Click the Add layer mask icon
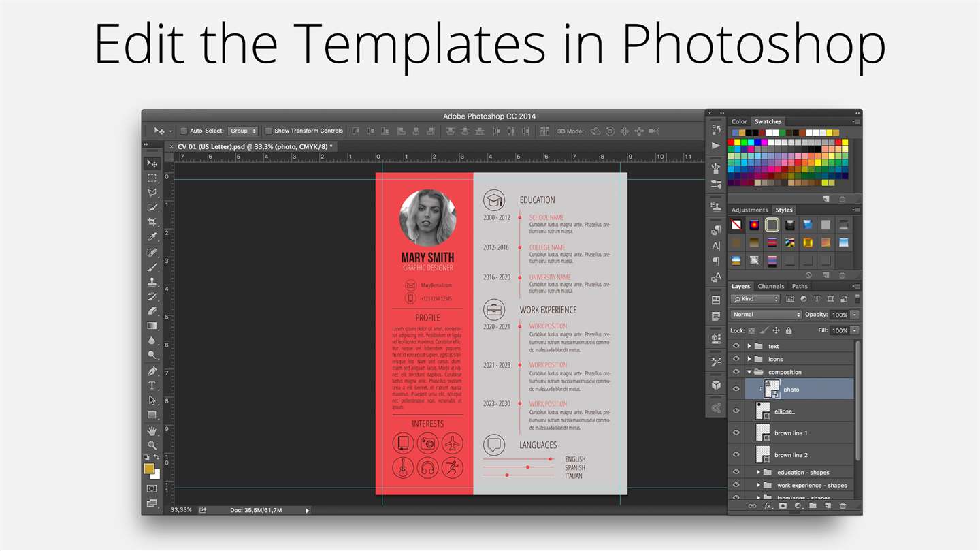Screen dimensions: 980x551 (783, 506)
